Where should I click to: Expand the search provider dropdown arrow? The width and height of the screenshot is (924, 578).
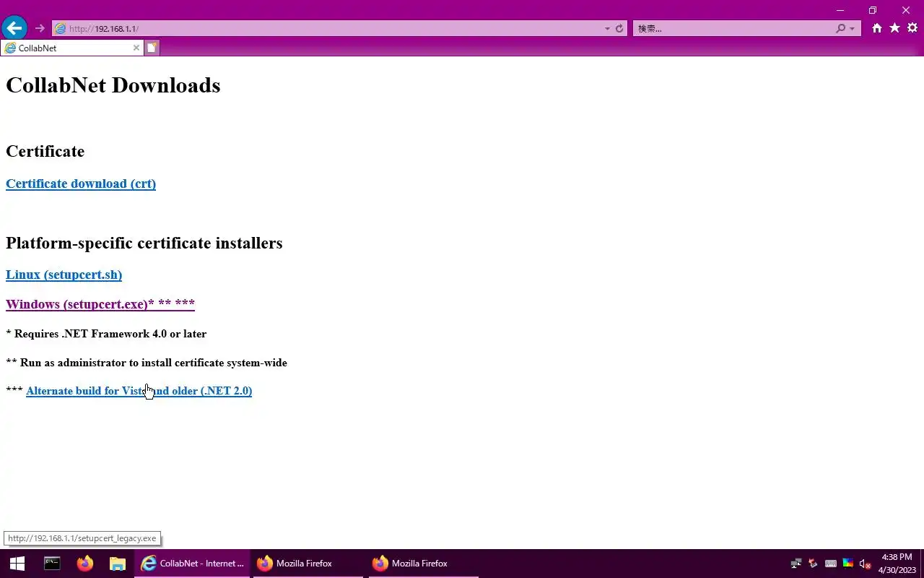tap(853, 28)
